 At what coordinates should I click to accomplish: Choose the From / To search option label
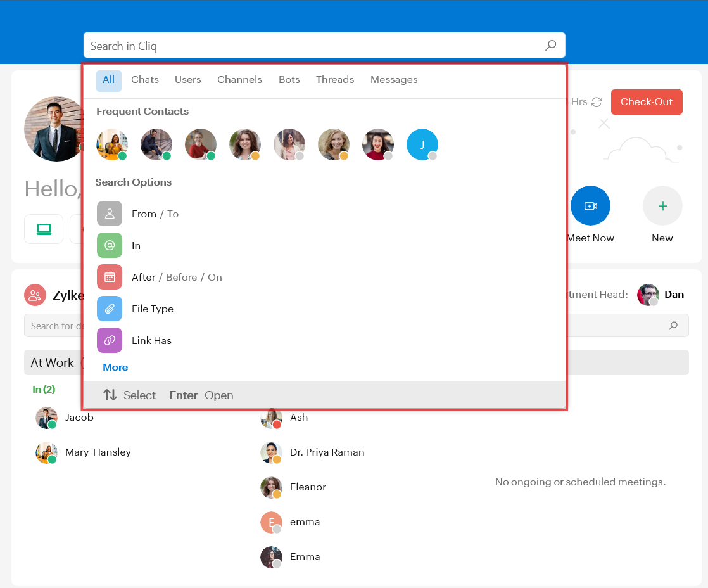click(x=155, y=214)
